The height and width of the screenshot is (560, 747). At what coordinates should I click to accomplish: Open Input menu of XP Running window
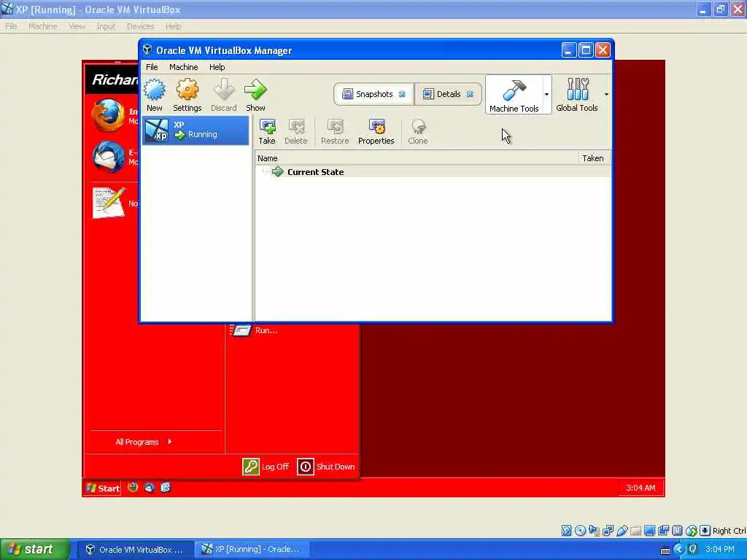pos(106,26)
